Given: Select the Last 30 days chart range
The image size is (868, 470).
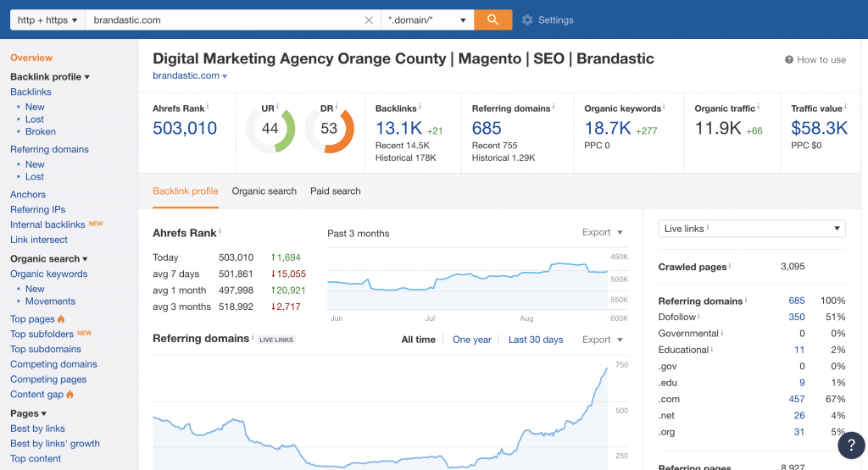Looking at the screenshot, I should click(536, 340).
